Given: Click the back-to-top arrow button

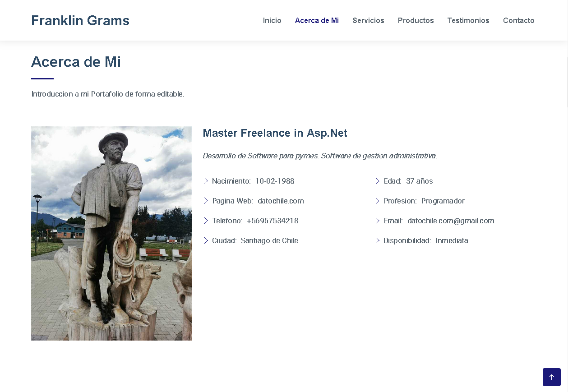Looking at the screenshot, I should pyautogui.click(x=551, y=377).
